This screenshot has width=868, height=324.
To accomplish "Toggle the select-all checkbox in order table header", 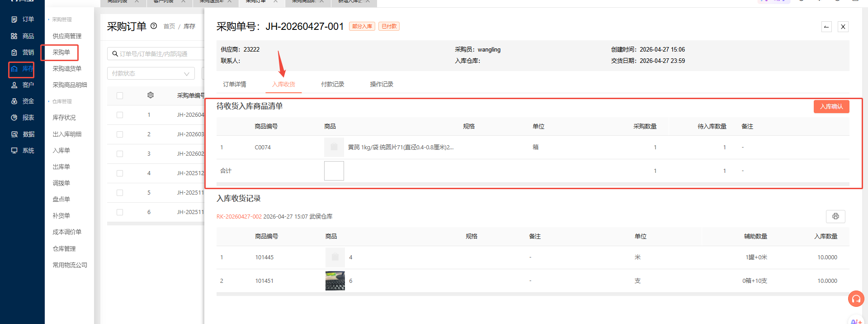I will (x=120, y=95).
